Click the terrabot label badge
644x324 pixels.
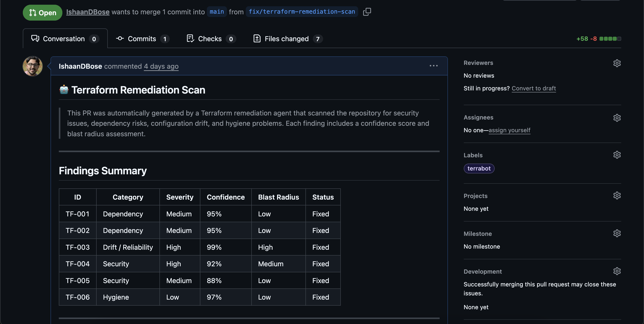tap(479, 168)
